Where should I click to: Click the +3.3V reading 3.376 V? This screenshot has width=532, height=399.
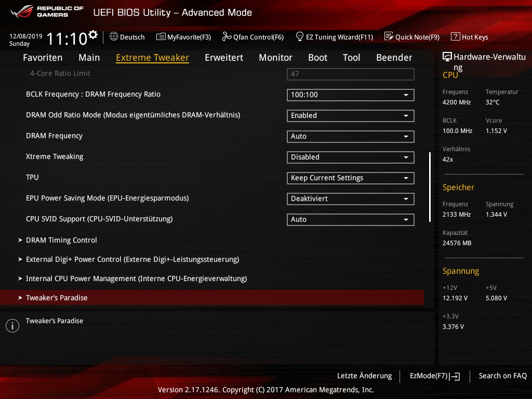[453, 326]
